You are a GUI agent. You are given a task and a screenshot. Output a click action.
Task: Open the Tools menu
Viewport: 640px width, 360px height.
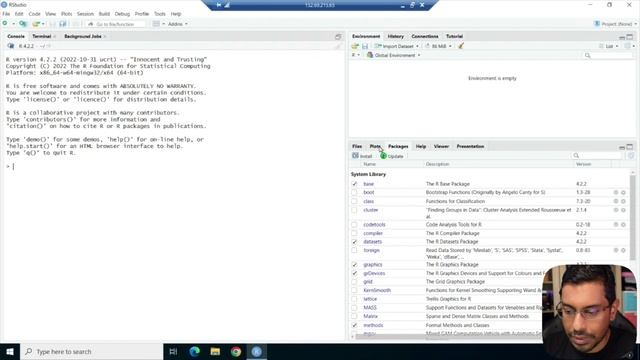pos(160,14)
